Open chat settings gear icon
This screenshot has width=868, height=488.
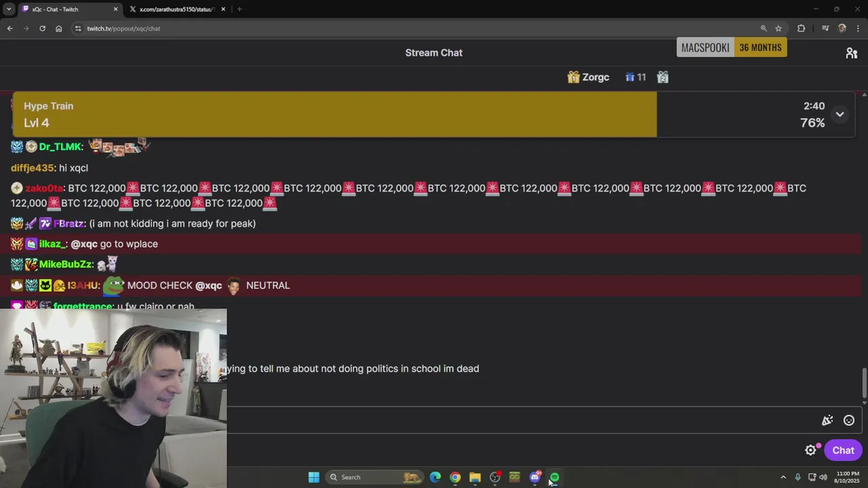810,450
